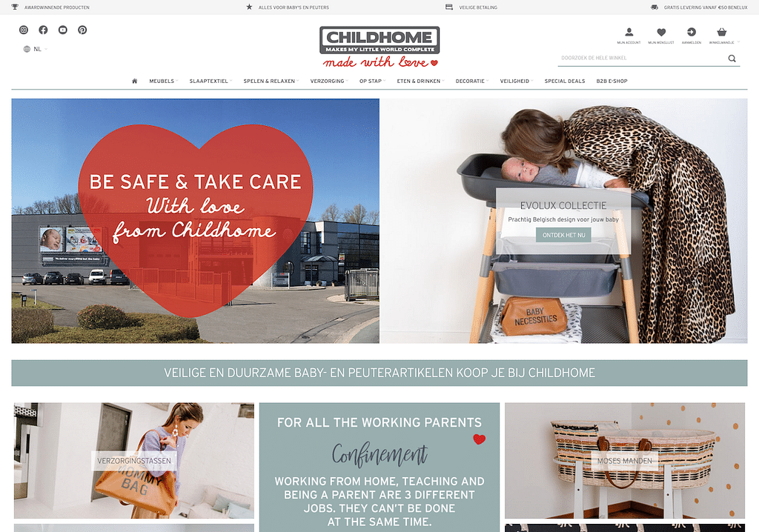Open the YouTube social icon

[x=63, y=30]
